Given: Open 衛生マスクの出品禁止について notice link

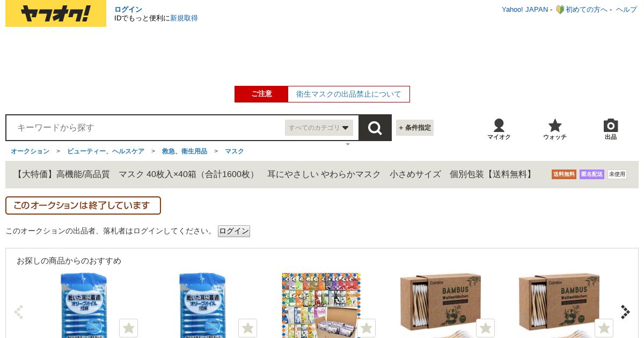Looking at the screenshot, I should [349, 94].
